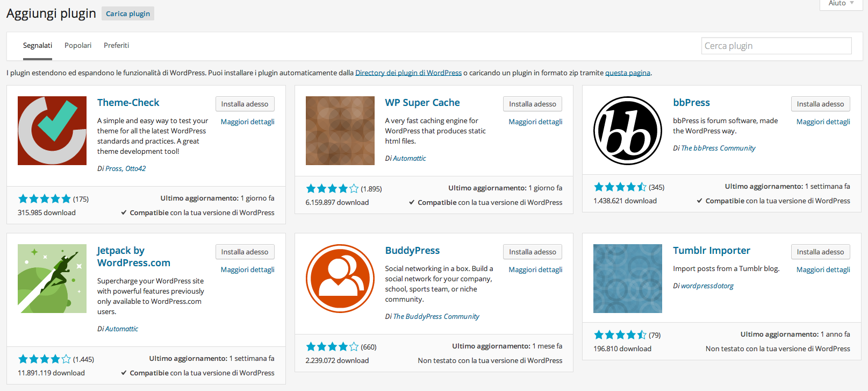
Task: Install the Jetpack plugin now
Action: pos(245,252)
